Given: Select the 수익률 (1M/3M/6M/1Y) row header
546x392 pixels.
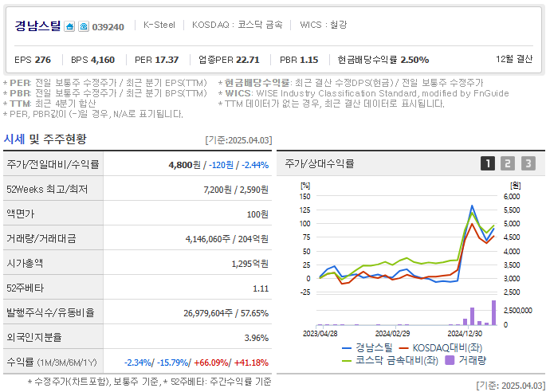Looking at the screenshot, I should [x=53, y=362].
